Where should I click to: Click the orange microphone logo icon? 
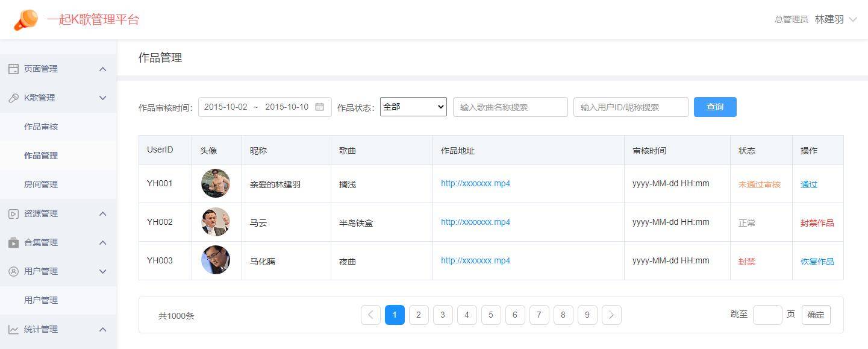[x=26, y=20]
